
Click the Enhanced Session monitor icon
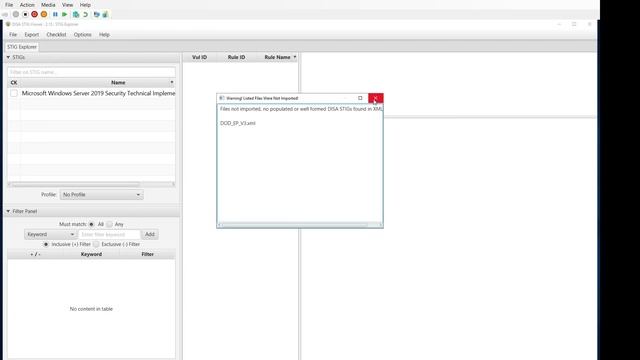pyautogui.click(x=96, y=14)
